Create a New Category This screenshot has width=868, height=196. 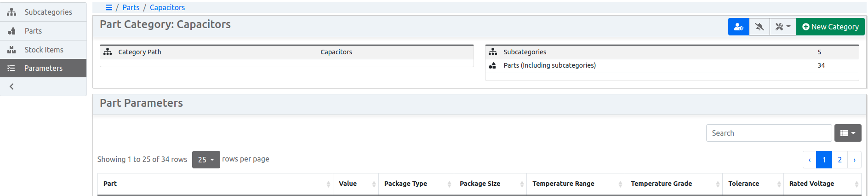coord(830,27)
